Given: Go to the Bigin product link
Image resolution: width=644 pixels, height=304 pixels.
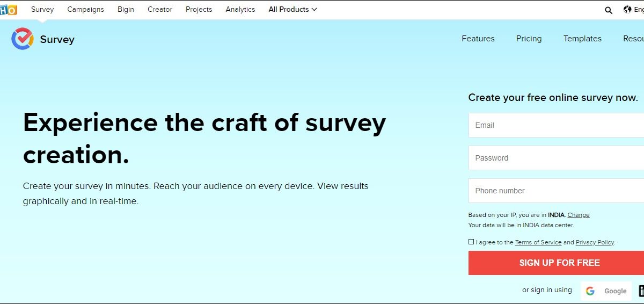Looking at the screenshot, I should [x=126, y=10].
